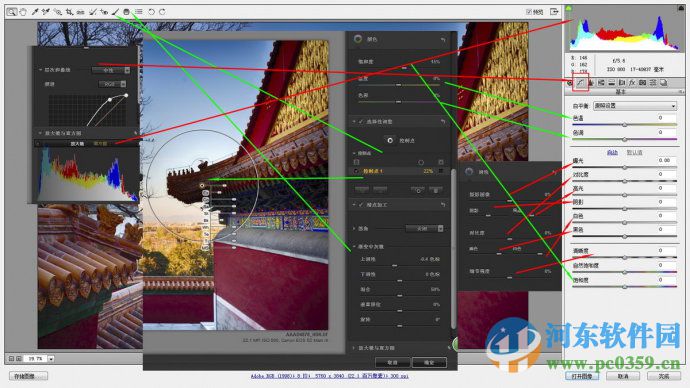Screen dimensions: 690x388
Task: Open the white balance preset dropdown
Action: click(x=635, y=106)
